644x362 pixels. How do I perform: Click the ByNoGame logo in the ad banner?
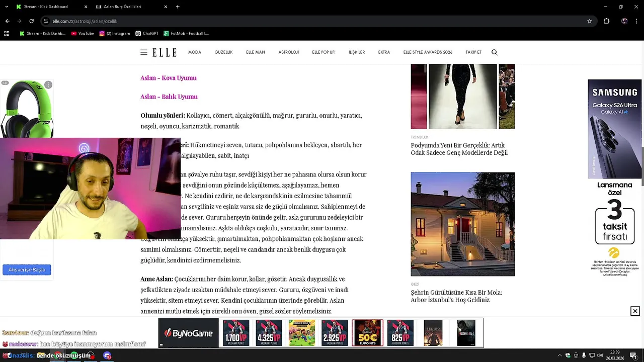pyautogui.click(x=189, y=333)
